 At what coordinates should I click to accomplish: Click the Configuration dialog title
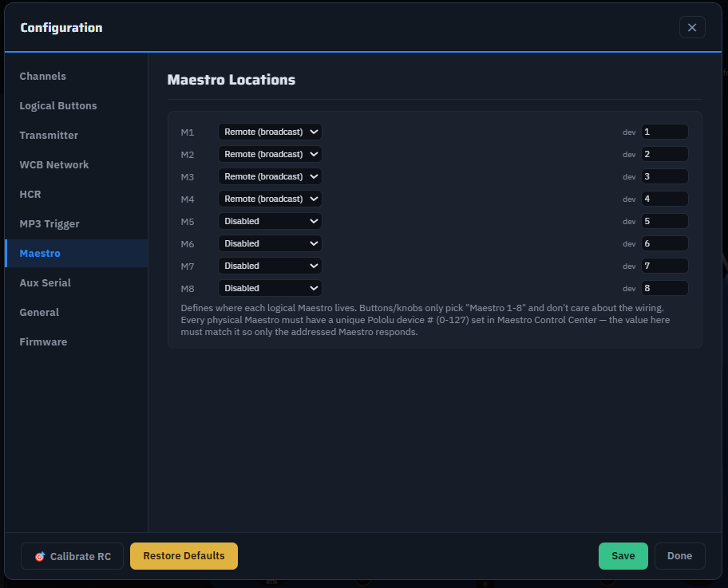click(61, 28)
